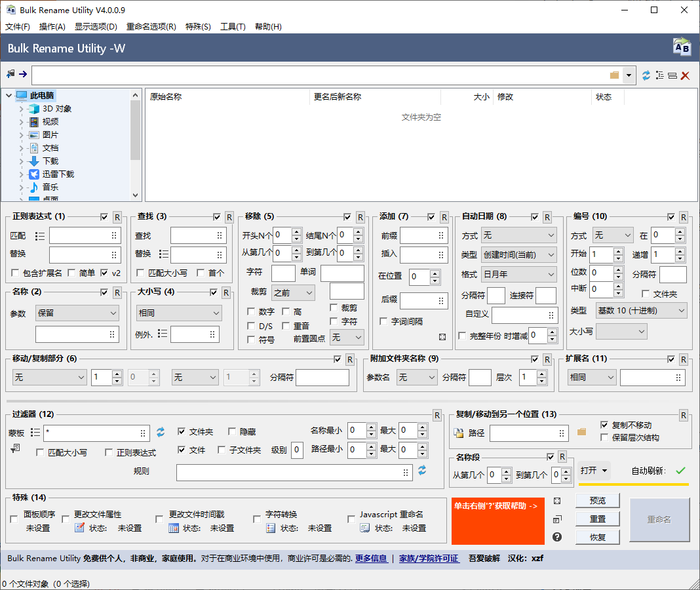
Task: Open the 工具(T) menu
Action: tap(233, 27)
